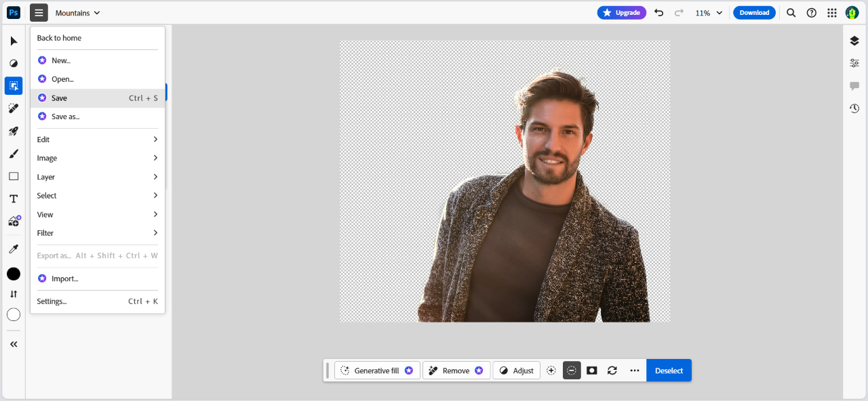Open the Help question mark

pyautogui.click(x=812, y=13)
